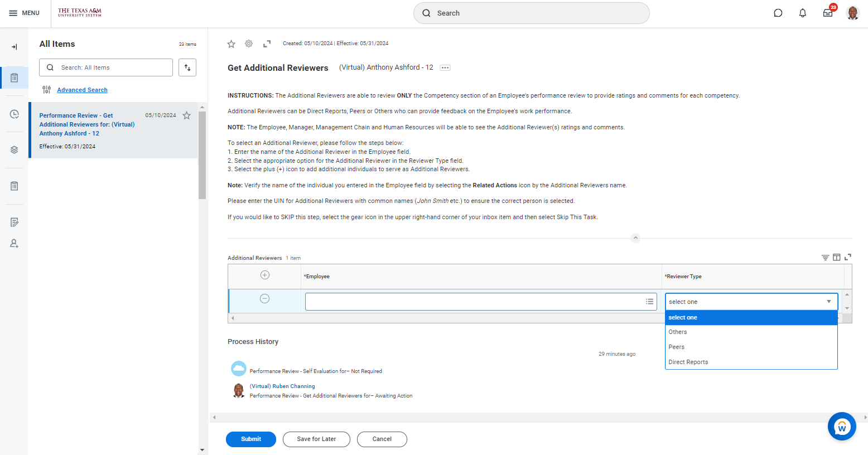Click the plus icon to add reviewer row
Screen dimensions: 868x455
pos(265,275)
